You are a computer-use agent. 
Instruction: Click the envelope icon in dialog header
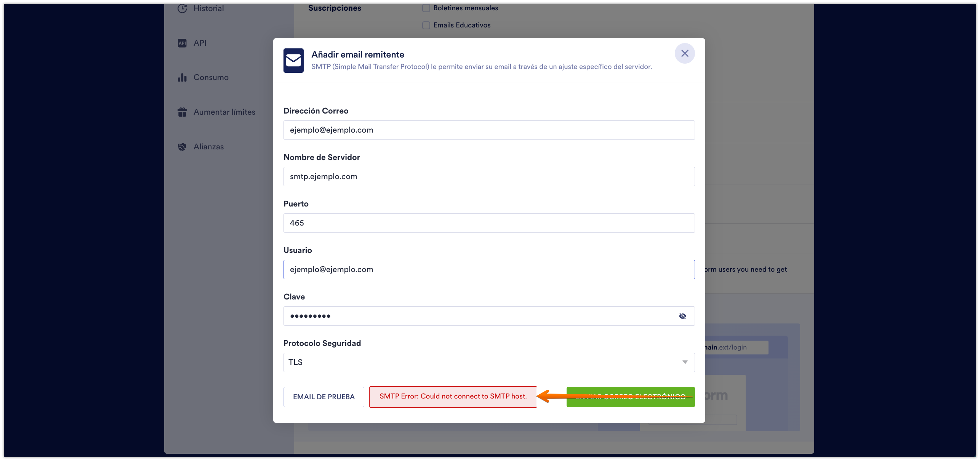pyautogui.click(x=293, y=61)
